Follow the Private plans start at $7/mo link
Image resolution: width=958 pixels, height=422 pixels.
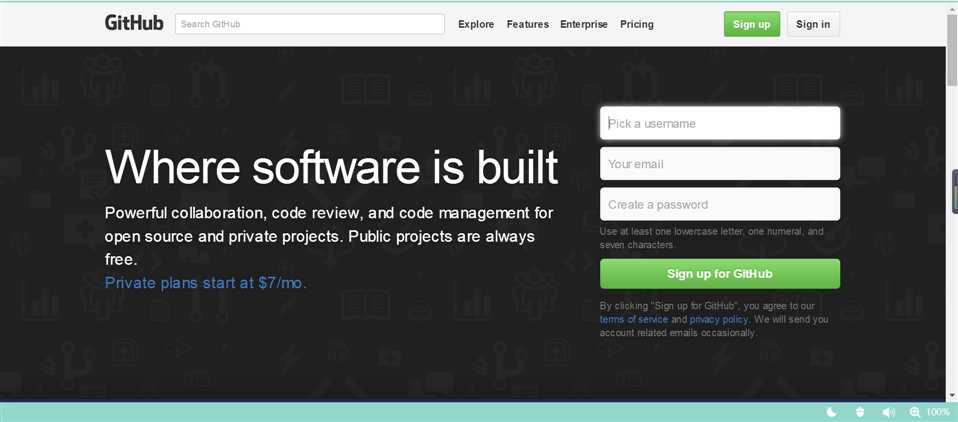click(206, 283)
